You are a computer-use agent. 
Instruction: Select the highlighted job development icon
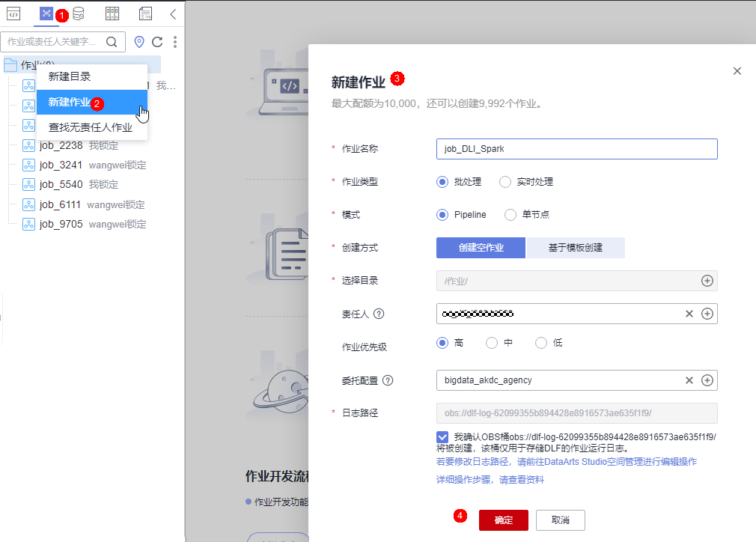click(46, 13)
